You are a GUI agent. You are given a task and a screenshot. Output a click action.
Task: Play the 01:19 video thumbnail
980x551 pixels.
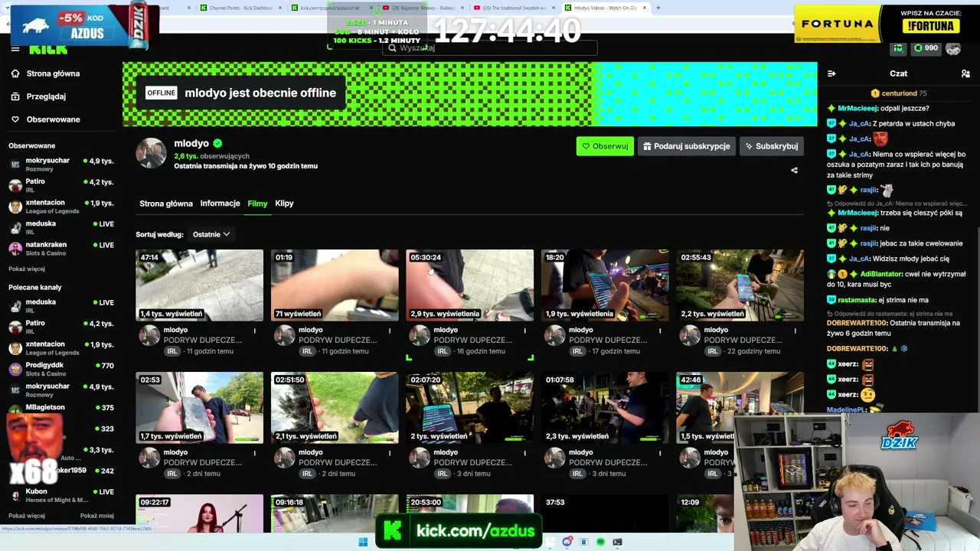tap(335, 285)
